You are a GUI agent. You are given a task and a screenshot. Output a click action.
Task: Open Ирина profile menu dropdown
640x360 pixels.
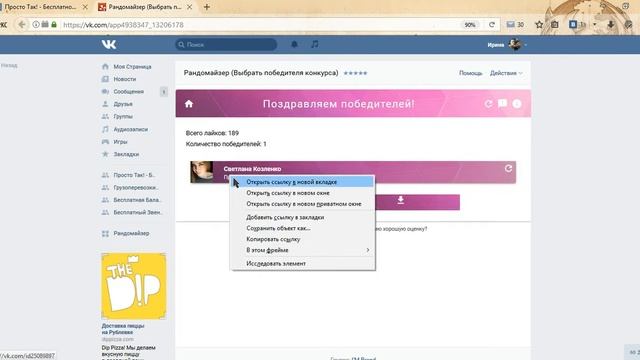coord(507,44)
